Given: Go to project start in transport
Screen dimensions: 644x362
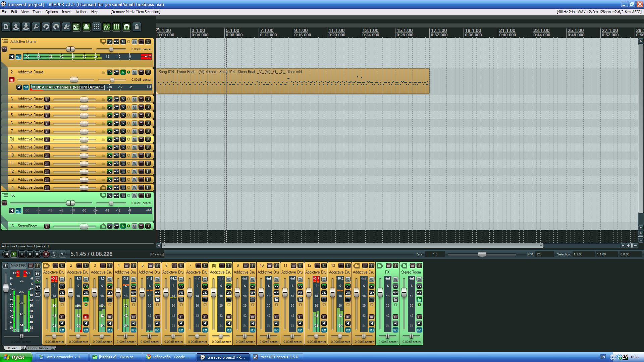Looking at the screenshot, I should [x=6, y=254].
